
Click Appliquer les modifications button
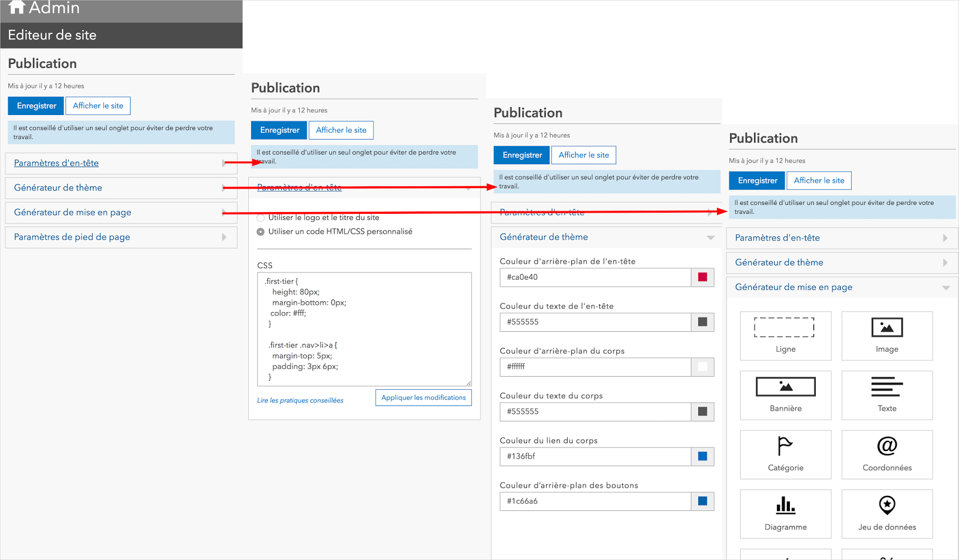pyautogui.click(x=423, y=398)
